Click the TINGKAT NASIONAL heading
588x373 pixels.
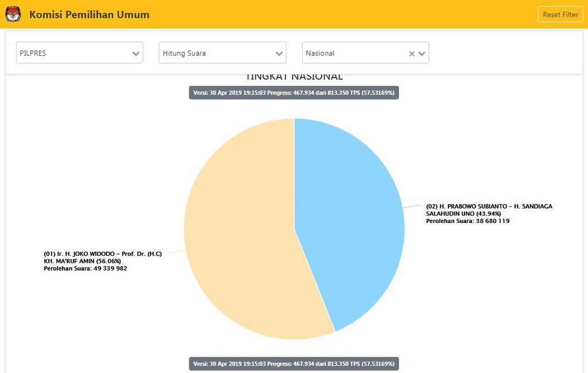(294, 77)
